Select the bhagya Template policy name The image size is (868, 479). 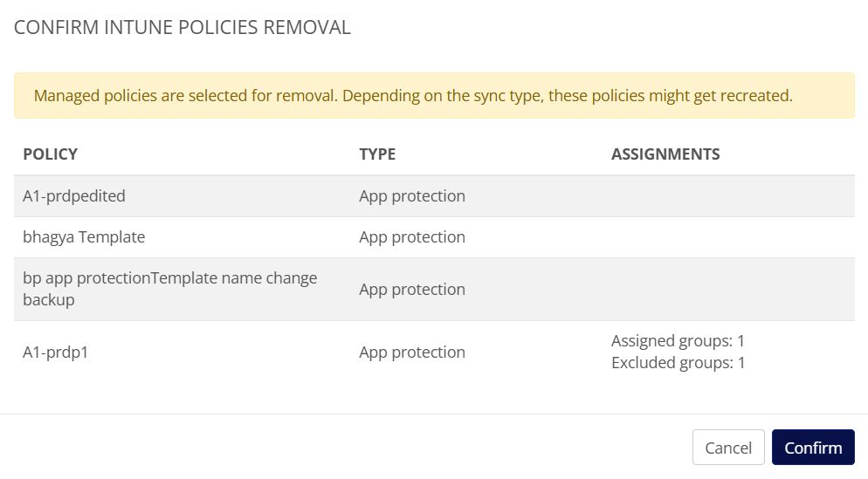[84, 237]
